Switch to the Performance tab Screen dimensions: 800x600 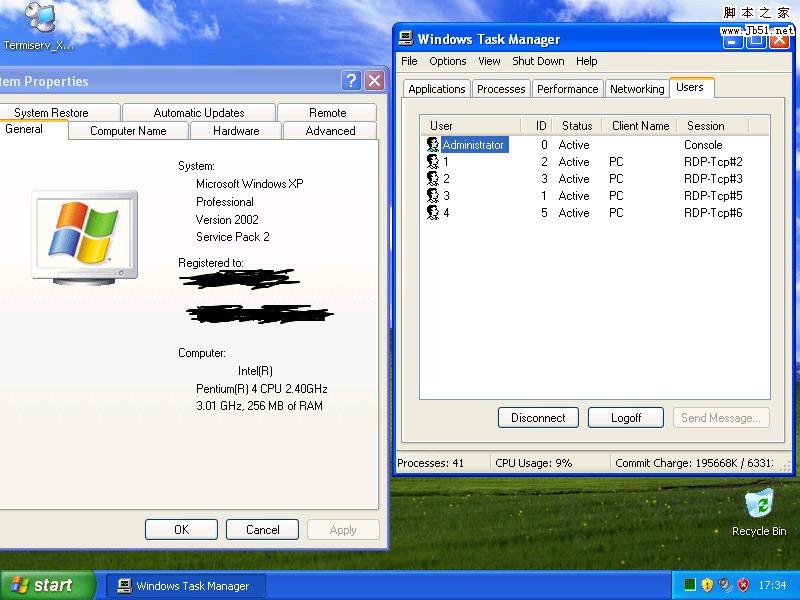[x=567, y=89]
